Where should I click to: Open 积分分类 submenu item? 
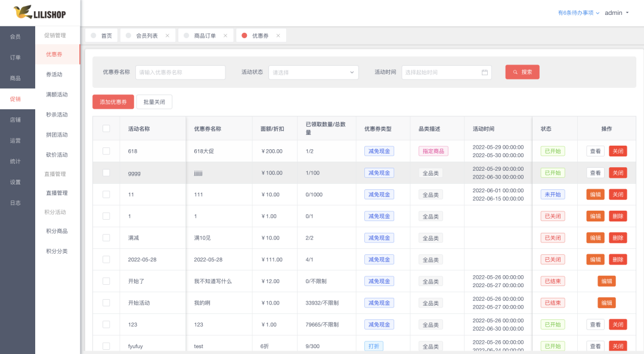point(57,251)
